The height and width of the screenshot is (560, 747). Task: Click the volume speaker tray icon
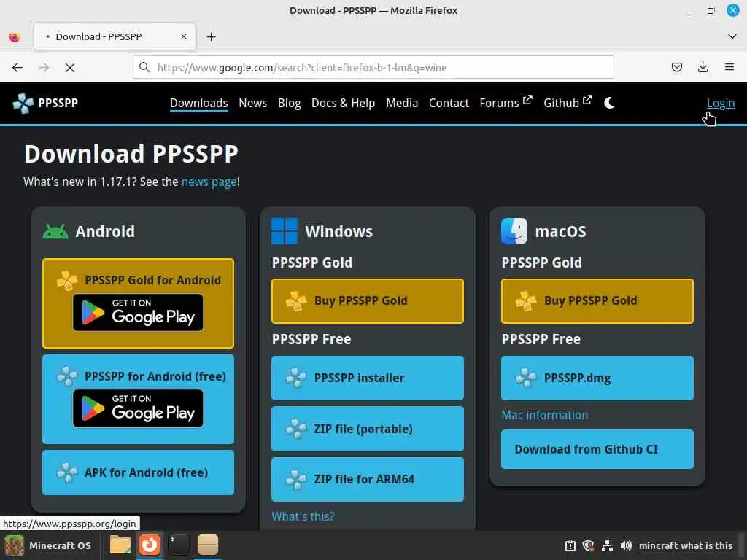626,545
